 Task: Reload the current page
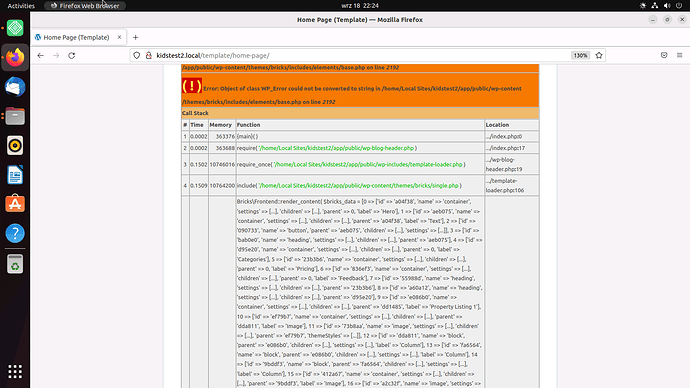pyautogui.click(x=72, y=55)
